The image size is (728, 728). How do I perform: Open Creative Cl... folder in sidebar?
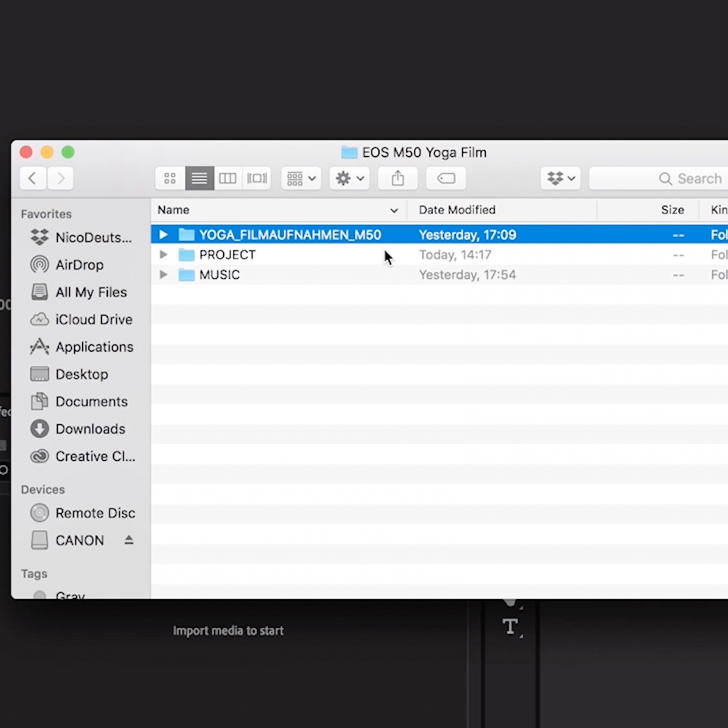click(83, 456)
